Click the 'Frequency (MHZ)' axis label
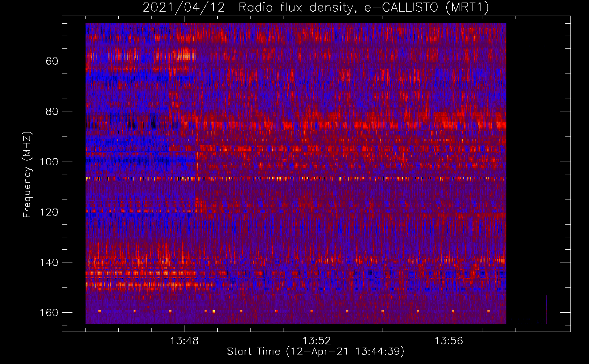589x364 pixels. (27, 174)
